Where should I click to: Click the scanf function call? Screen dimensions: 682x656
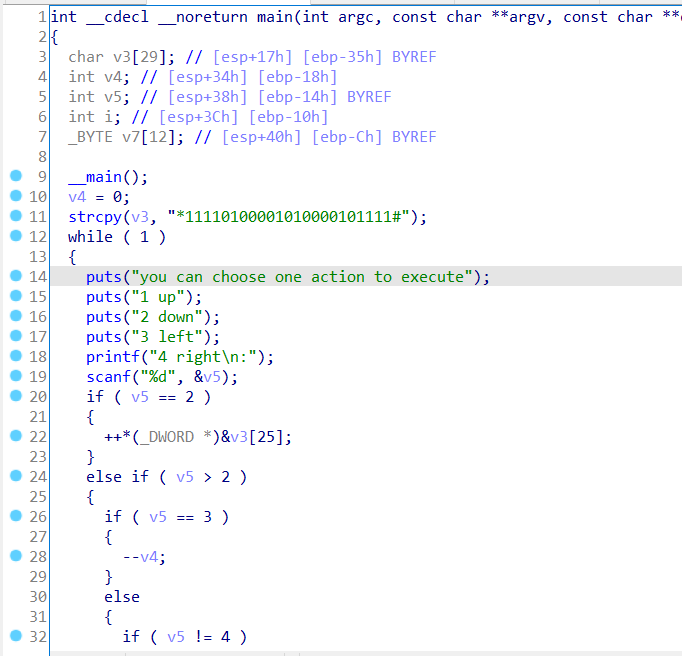(109, 377)
